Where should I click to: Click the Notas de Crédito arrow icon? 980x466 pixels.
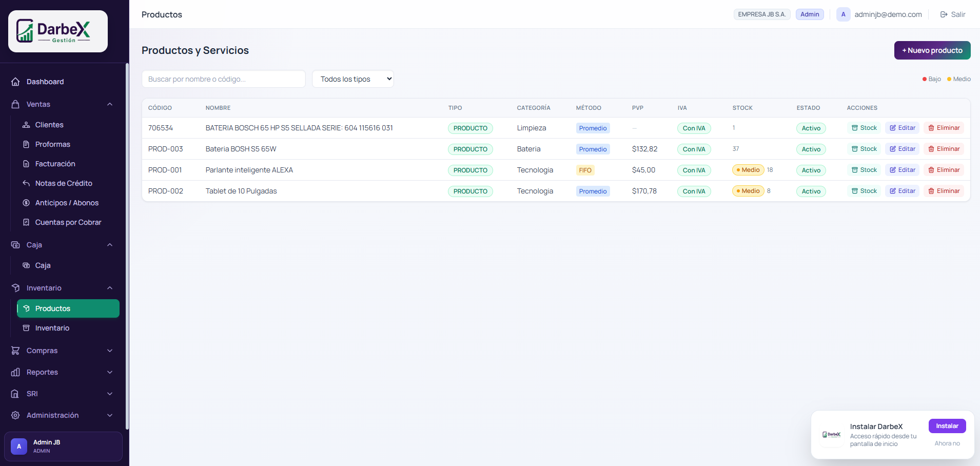tap(26, 183)
